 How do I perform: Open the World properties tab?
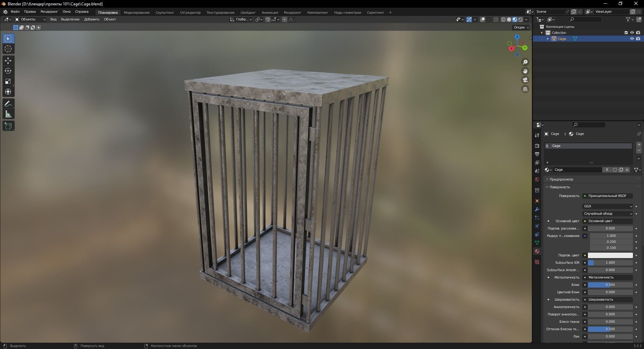(x=537, y=179)
